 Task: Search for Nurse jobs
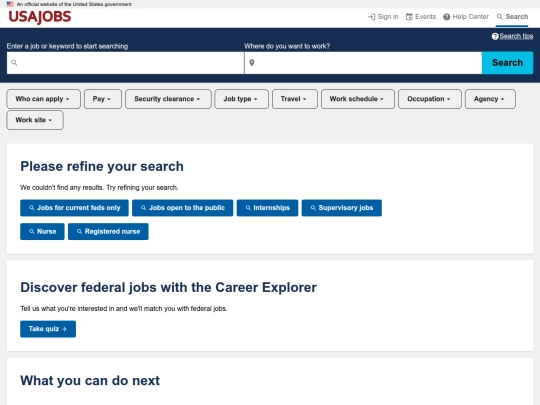pos(42,231)
